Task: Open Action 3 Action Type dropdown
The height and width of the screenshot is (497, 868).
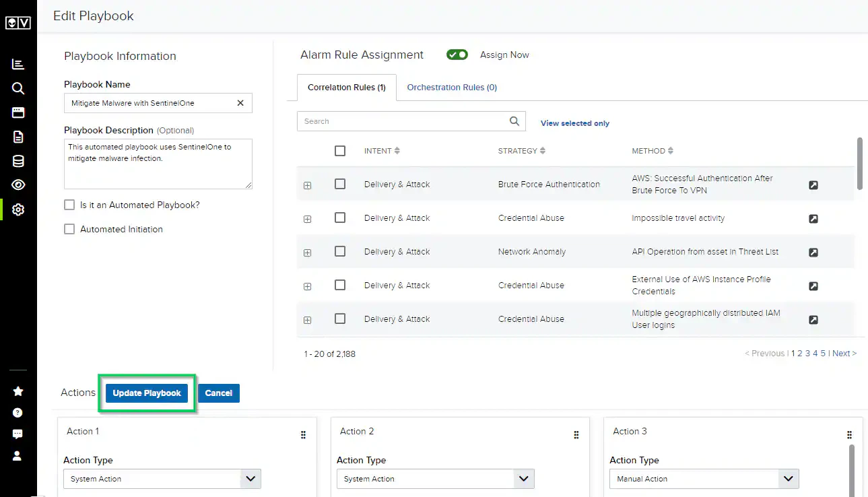Action: pos(704,479)
